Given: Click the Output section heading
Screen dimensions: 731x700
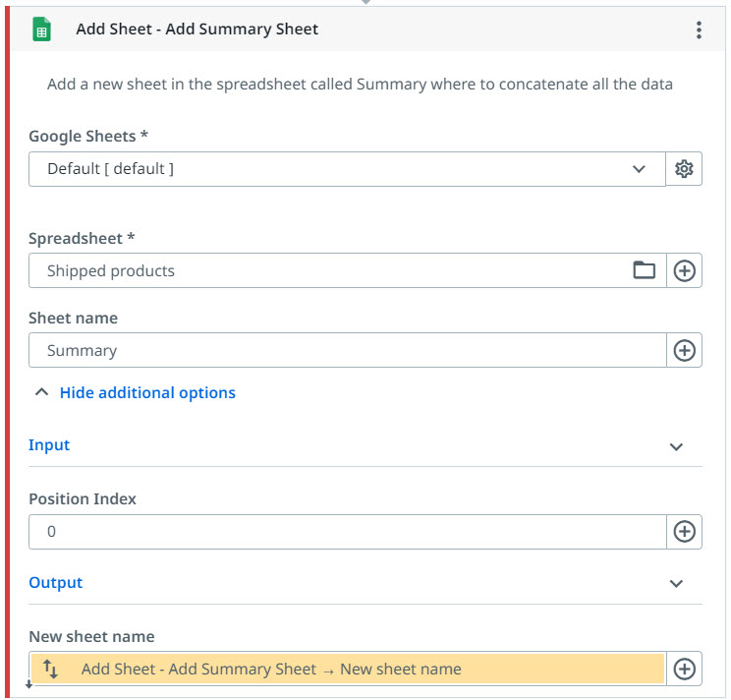Looking at the screenshot, I should click(55, 583).
